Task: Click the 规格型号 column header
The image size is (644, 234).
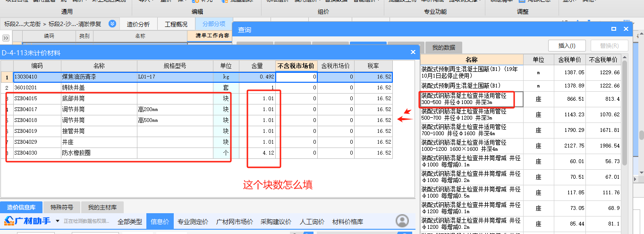Action: coord(175,66)
